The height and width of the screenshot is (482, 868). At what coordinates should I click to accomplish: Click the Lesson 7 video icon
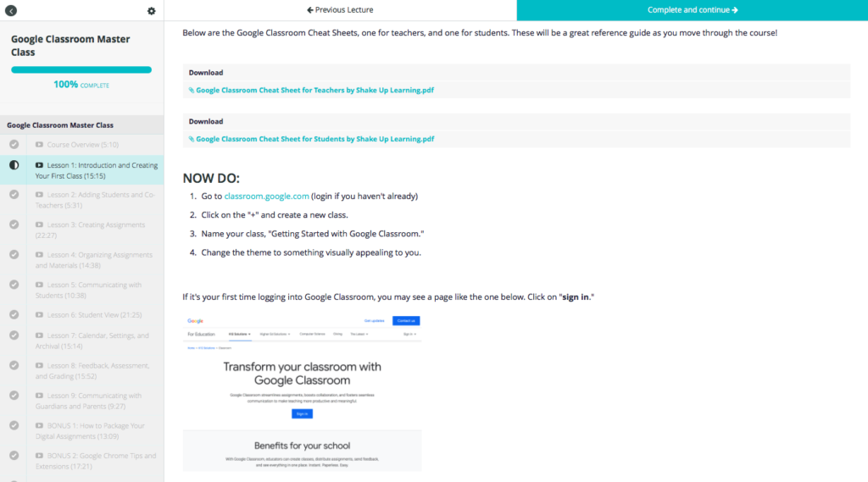point(39,335)
